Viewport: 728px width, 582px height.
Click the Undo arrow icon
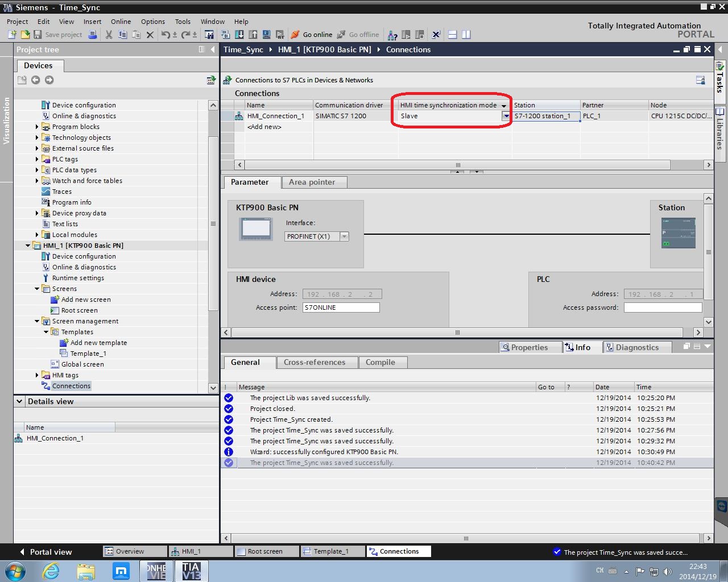[x=165, y=35]
